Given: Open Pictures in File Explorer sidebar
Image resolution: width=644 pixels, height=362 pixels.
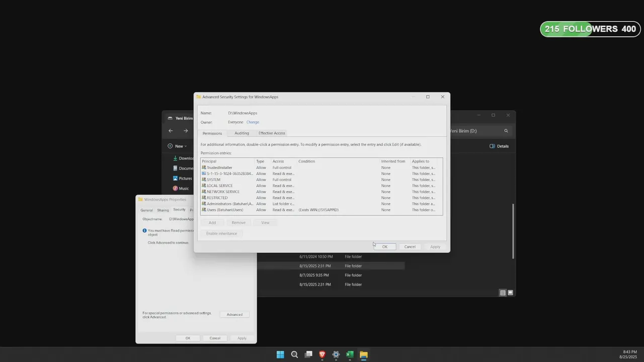Looking at the screenshot, I should click(183, 178).
